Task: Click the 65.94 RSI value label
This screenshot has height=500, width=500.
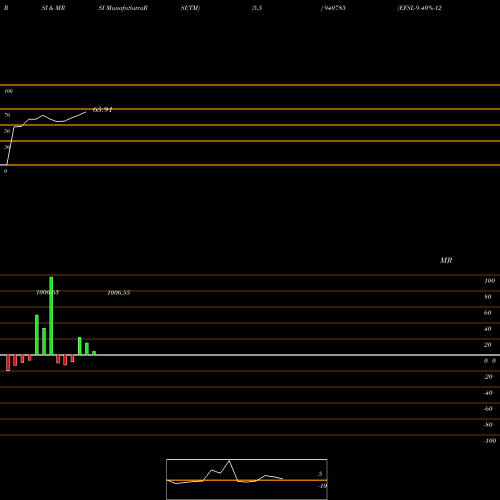Action: click(x=102, y=109)
